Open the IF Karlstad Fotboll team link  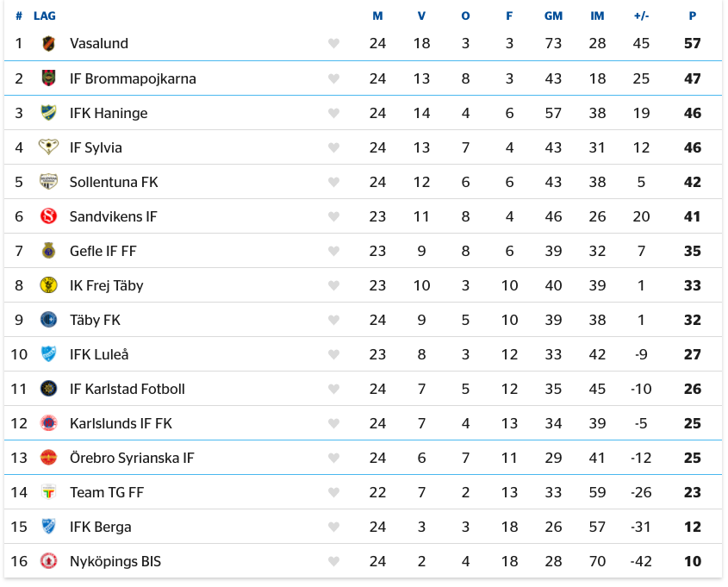point(128,389)
